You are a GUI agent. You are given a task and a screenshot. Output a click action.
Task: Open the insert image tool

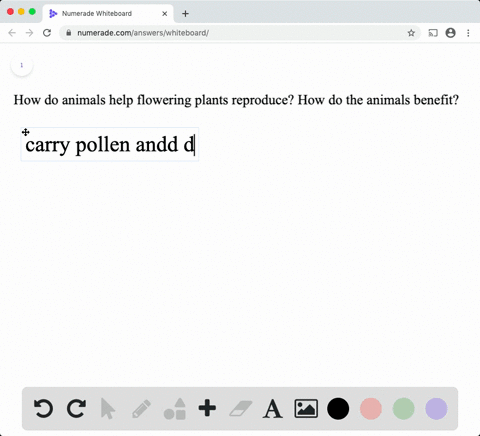coord(306,408)
